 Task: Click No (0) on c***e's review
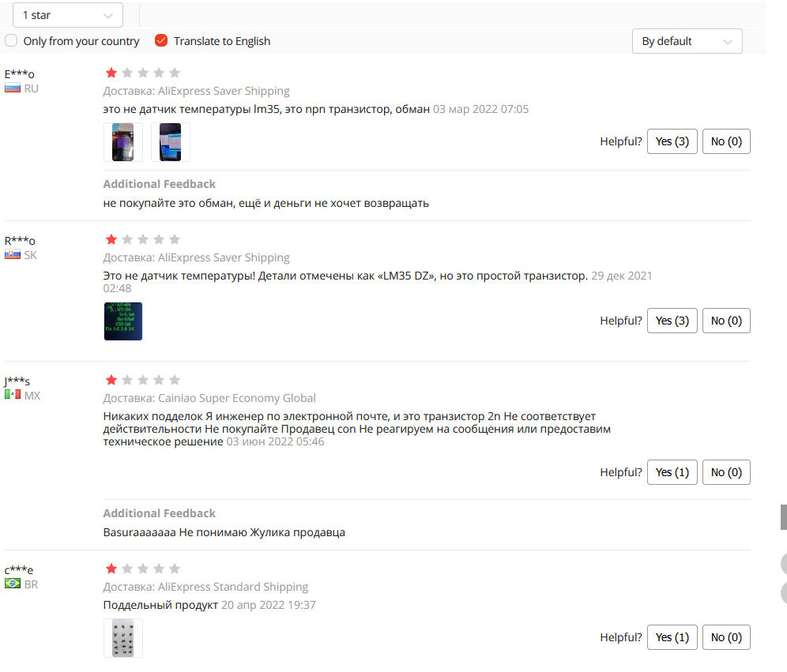click(726, 637)
